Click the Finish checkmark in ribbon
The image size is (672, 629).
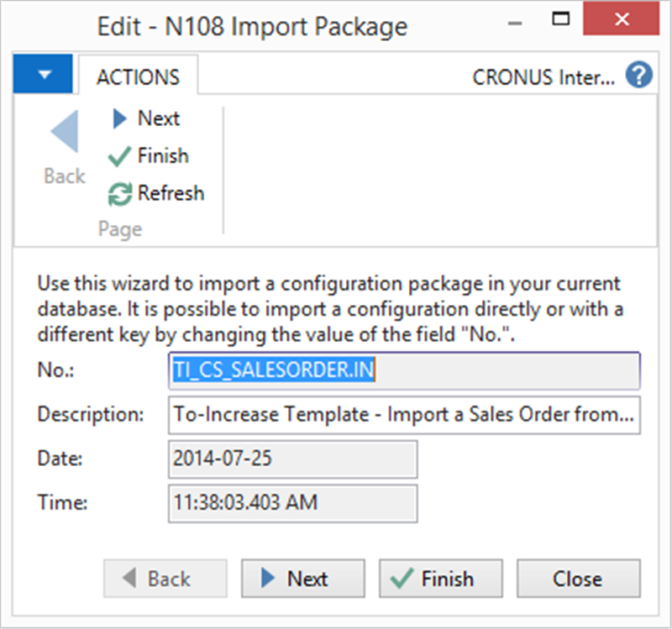point(119,156)
